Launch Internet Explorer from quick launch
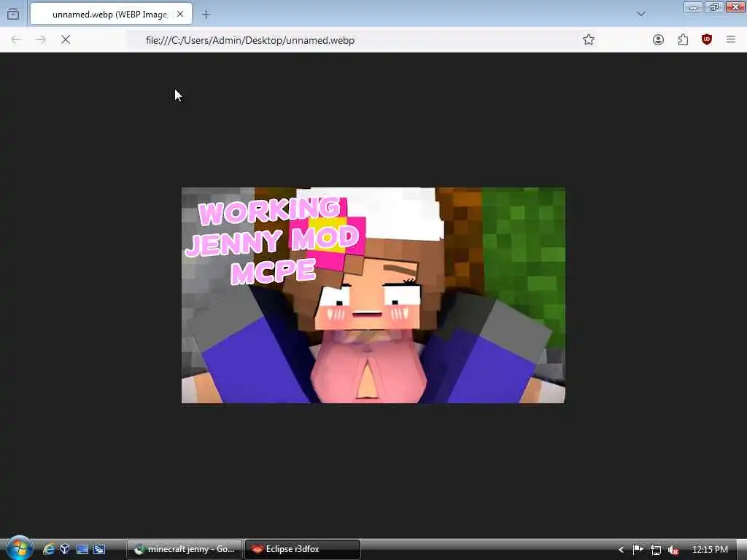 pyautogui.click(x=49, y=550)
